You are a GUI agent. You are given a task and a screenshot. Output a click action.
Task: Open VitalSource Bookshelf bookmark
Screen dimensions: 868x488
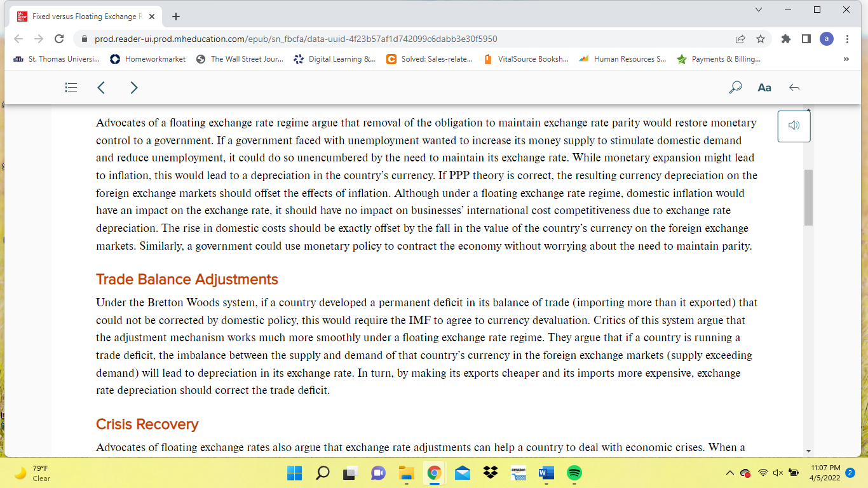click(526, 59)
